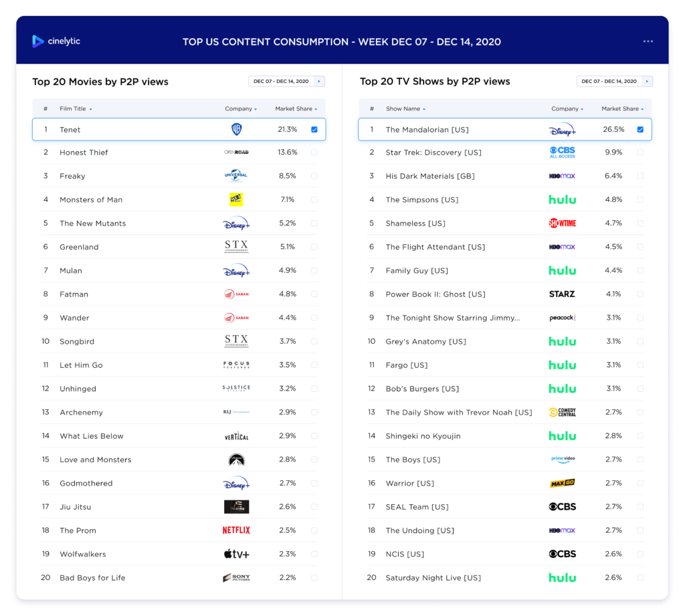Select The Undoing [US] show row title
The image size is (685, 616).
point(420,530)
